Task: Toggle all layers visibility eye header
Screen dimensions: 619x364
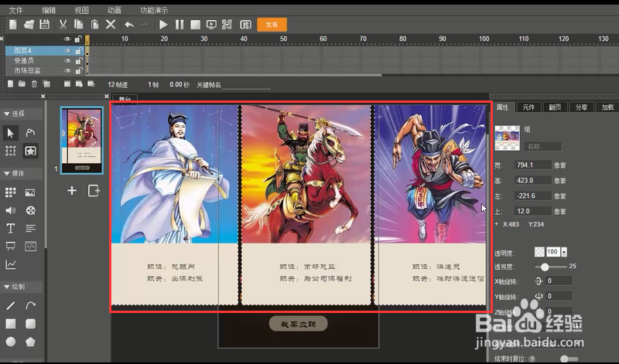Action: tap(67, 39)
